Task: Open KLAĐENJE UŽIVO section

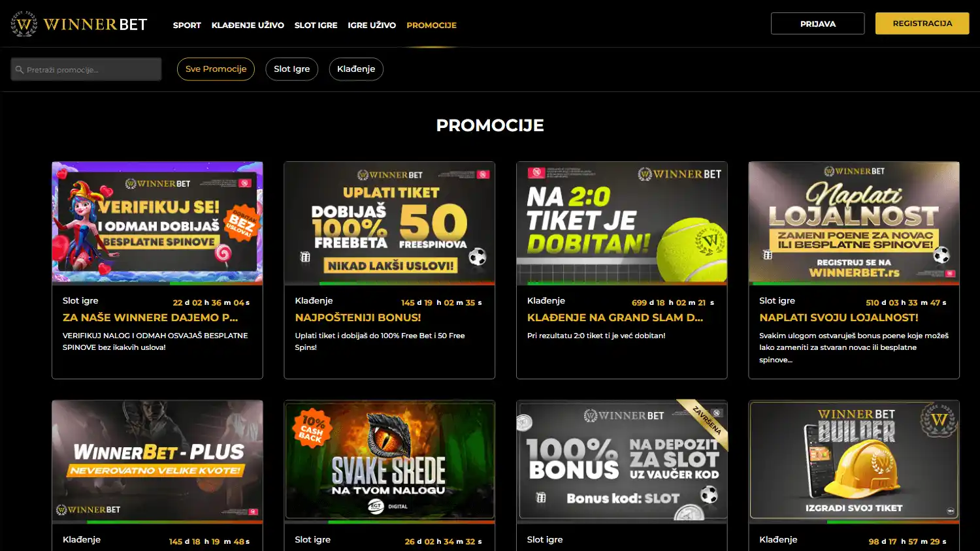Action: (248, 25)
